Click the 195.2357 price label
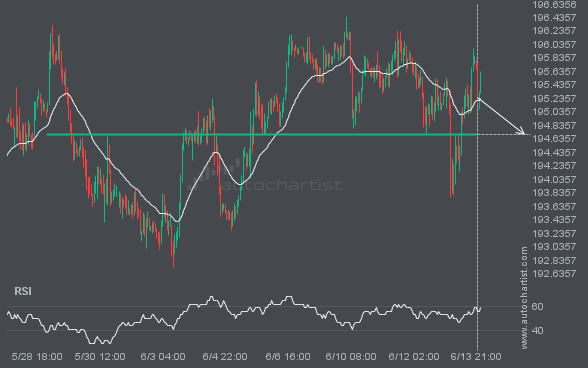588x368 pixels. (554, 99)
